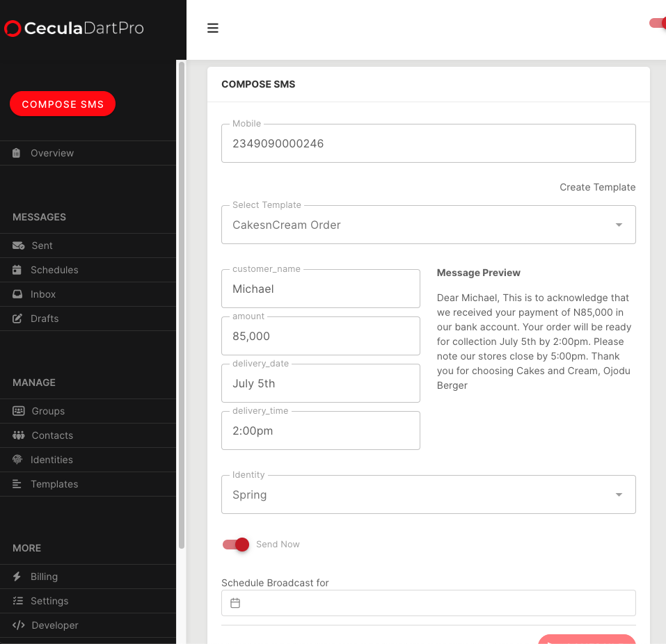Click the Developer code brackets icon

click(x=18, y=625)
